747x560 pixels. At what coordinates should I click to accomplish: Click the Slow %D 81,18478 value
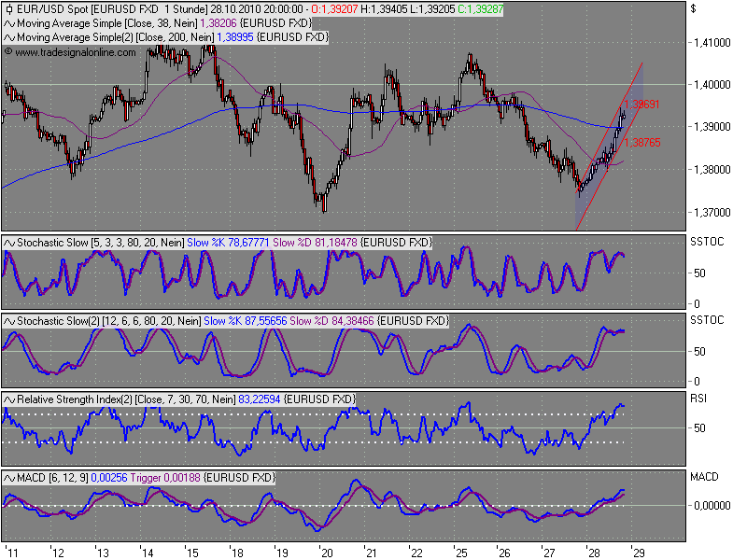[x=315, y=243]
